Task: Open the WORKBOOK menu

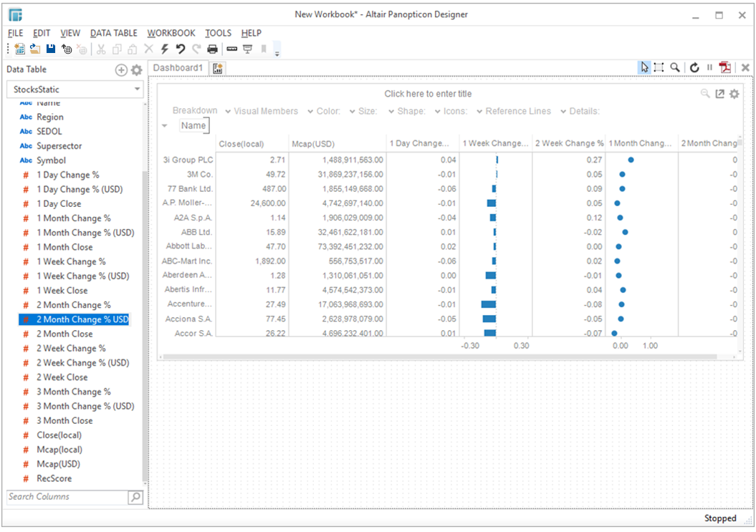Action: (171, 33)
